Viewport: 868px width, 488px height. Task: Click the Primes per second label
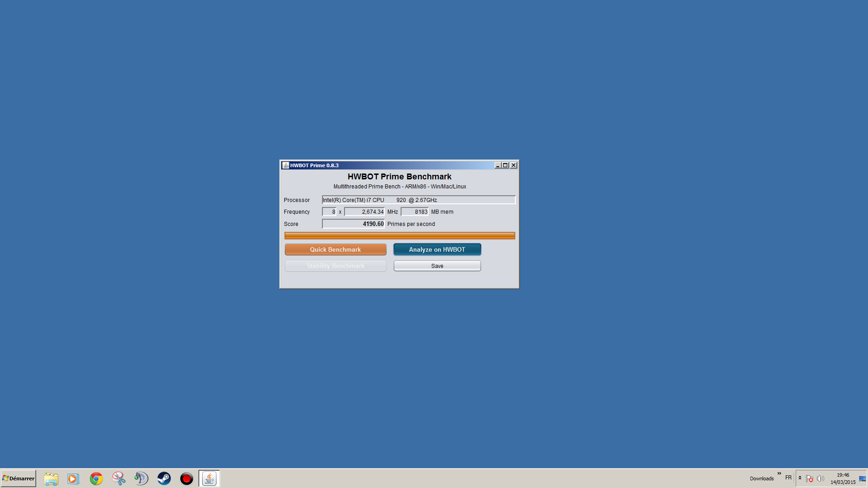[x=411, y=224]
